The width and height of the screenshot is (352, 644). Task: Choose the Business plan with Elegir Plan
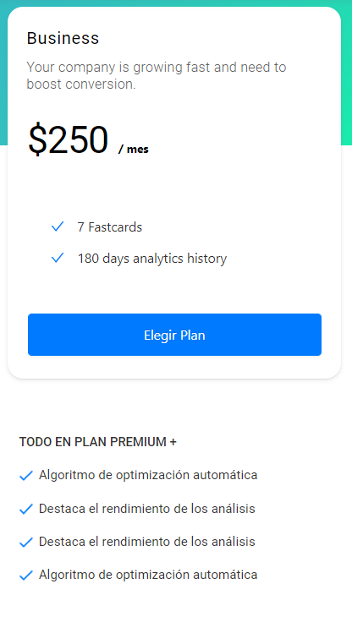coord(174,335)
